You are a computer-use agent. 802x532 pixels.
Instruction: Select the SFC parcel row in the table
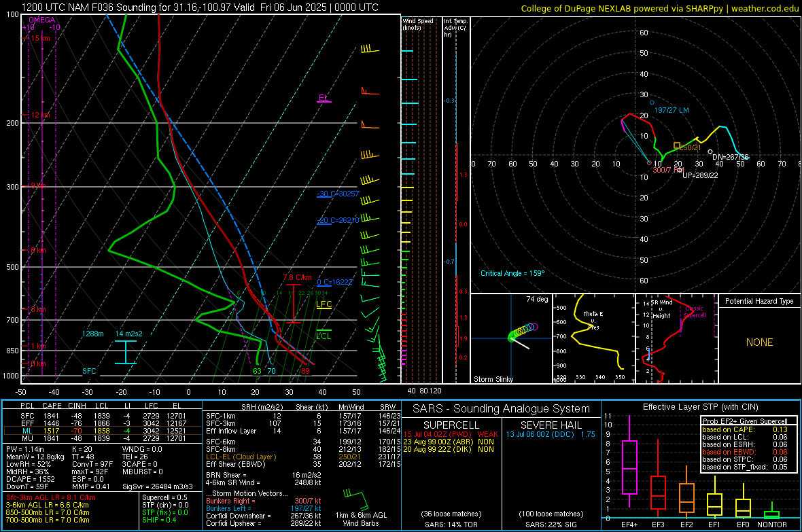coord(103,416)
